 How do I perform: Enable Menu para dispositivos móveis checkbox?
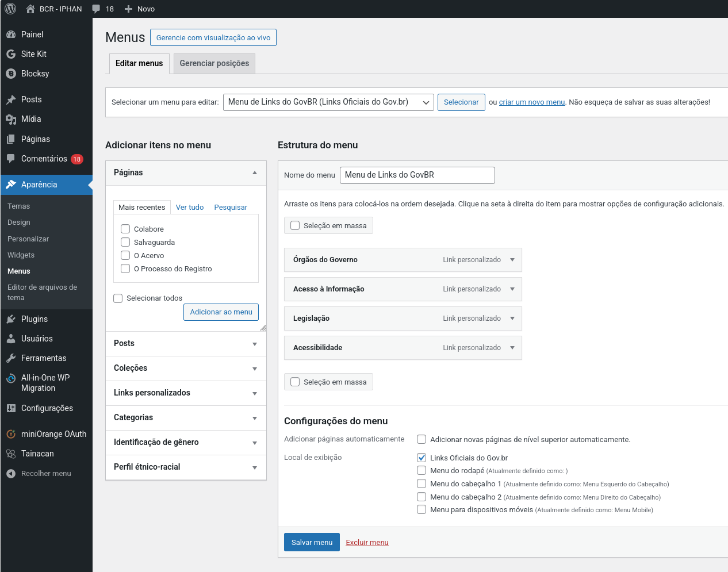coord(422,509)
